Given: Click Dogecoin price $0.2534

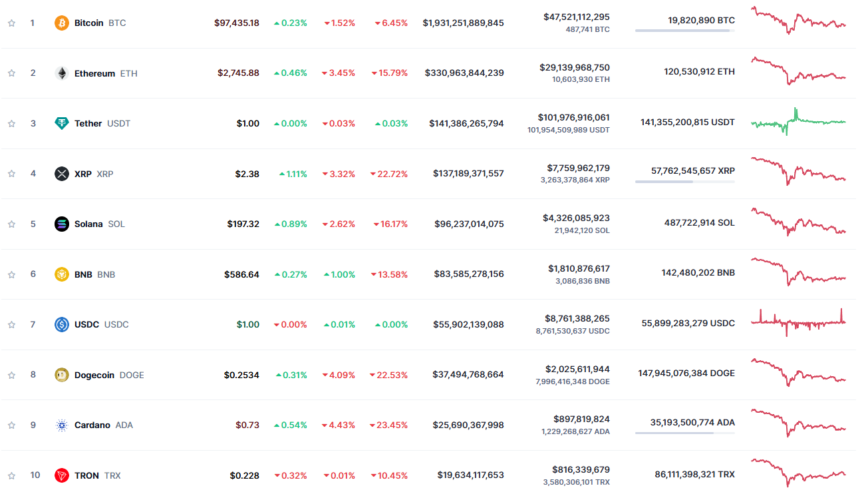Looking at the screenshot, I should tap(241, 375).
